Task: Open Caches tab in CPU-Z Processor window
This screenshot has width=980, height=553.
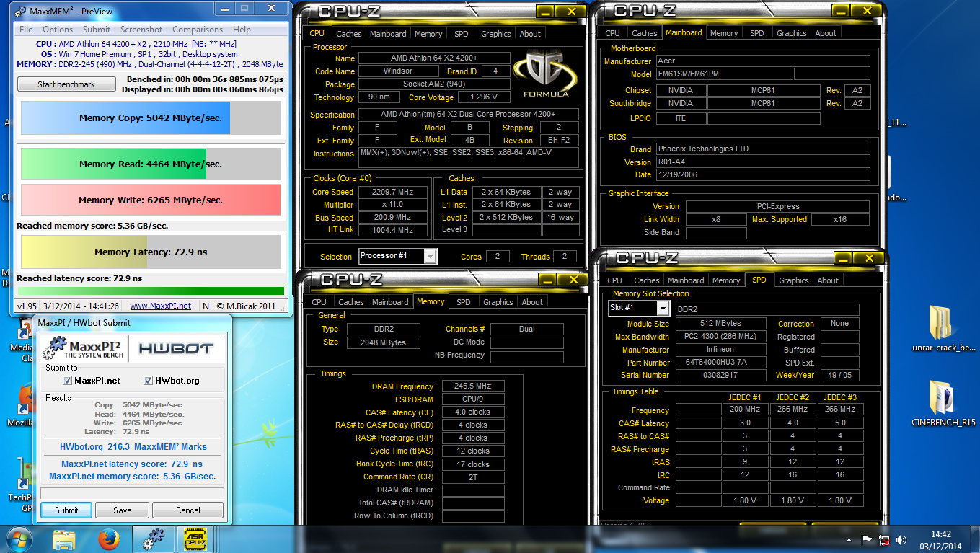Action: coord(349,34)
